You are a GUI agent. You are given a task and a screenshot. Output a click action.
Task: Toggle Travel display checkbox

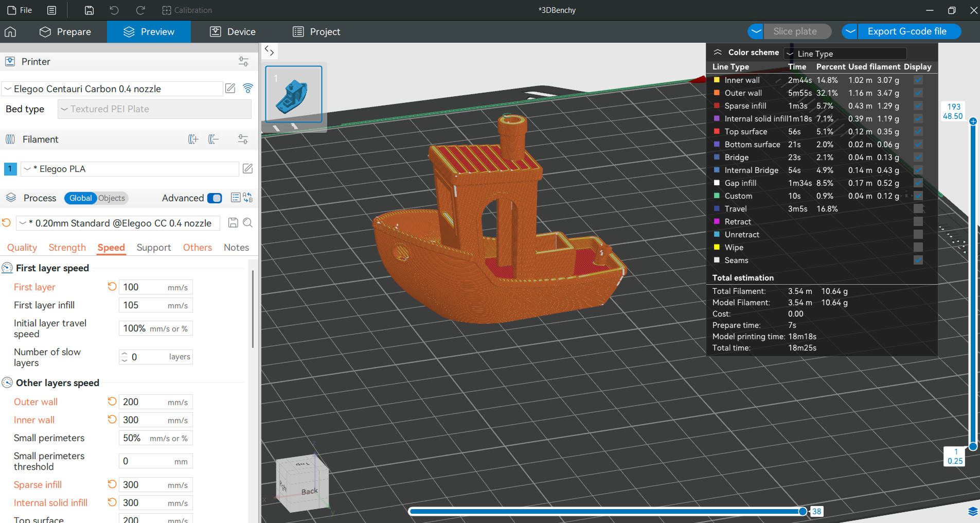[x=918, y=209]
